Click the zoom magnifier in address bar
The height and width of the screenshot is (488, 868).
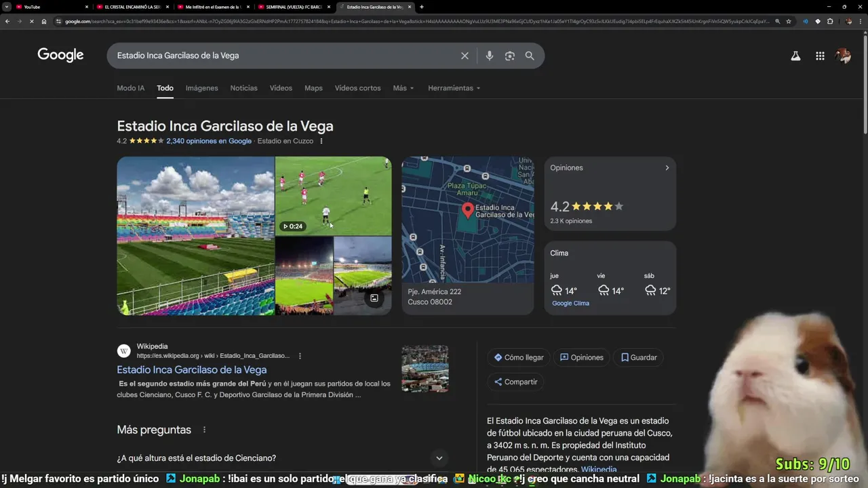click(778, 21)
